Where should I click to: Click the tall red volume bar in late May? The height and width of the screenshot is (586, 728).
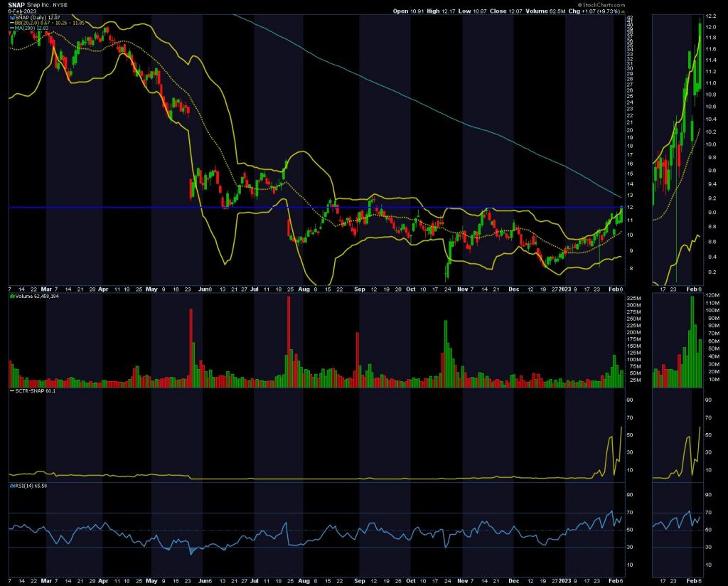(x=191, y=348)
